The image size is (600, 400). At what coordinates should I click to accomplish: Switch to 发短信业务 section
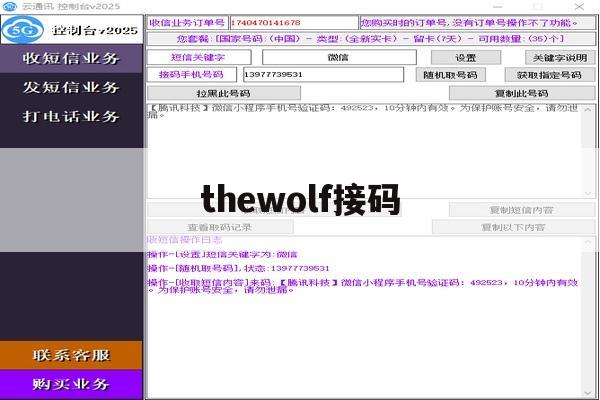(71, 87)
